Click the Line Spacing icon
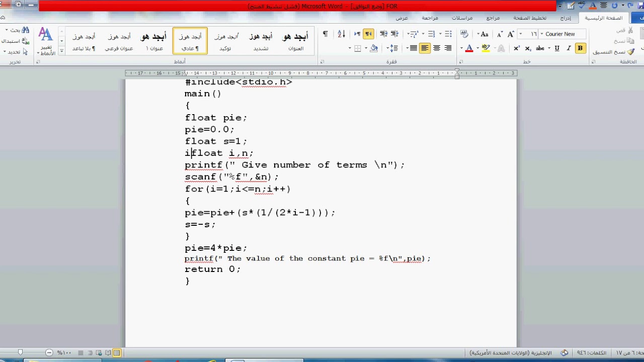644x362 pixels. coord(394,48)
